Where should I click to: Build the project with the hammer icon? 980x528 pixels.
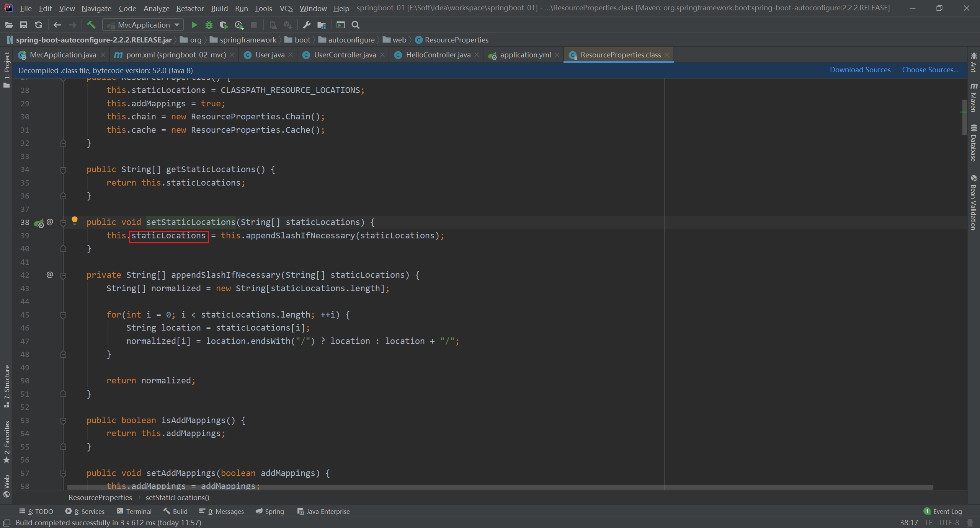tap(91, 25)
